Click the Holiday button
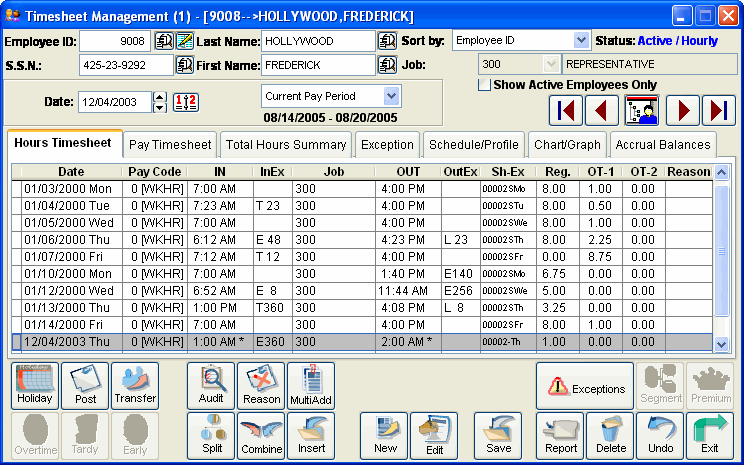The image size is (744, 465). click(35, 386)
